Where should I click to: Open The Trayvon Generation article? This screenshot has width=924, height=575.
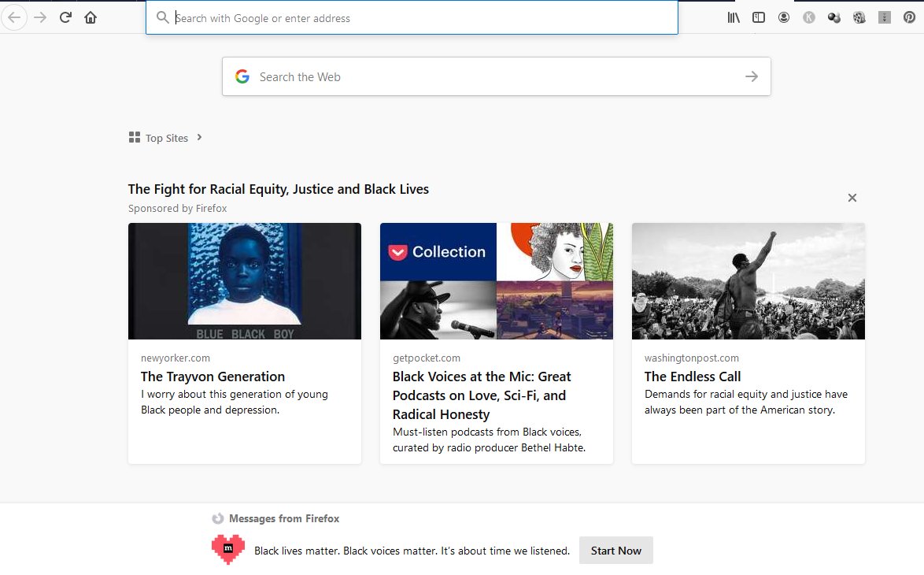point(213,377)
